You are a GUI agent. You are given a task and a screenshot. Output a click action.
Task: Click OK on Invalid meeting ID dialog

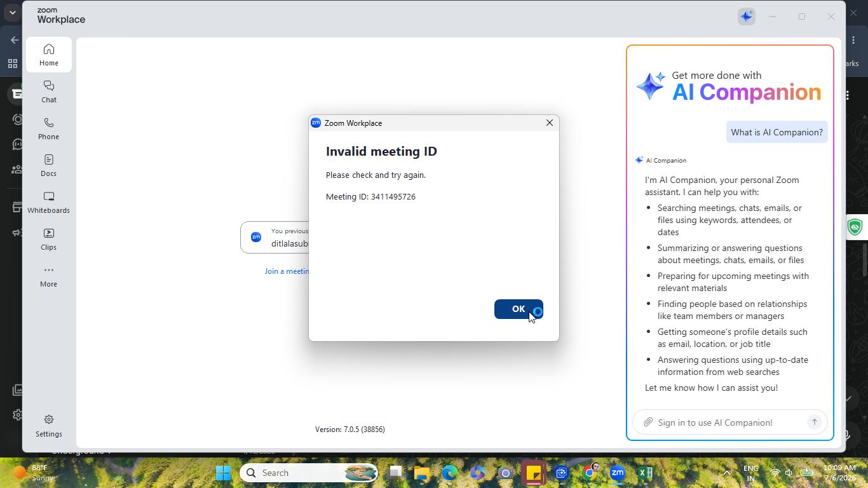click(x=519, y=309)
